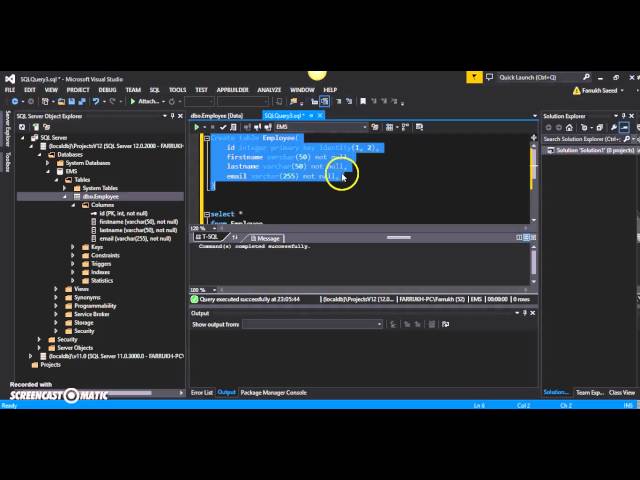This screenshot has height=480, width=640.
Task: Toggle the vertical split view for results pane
Action: click(x=519, y=237)
